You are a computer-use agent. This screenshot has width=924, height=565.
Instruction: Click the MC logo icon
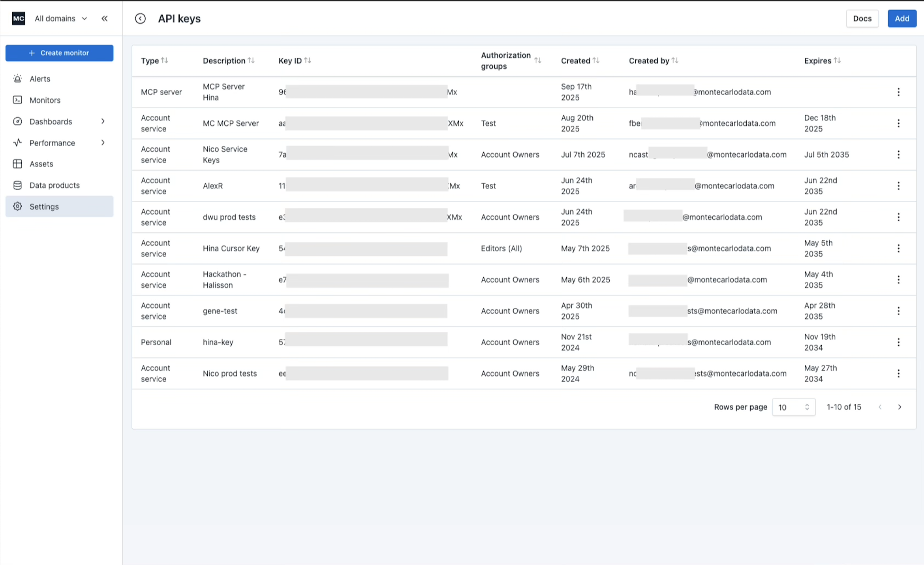click(x=19, y=19)
